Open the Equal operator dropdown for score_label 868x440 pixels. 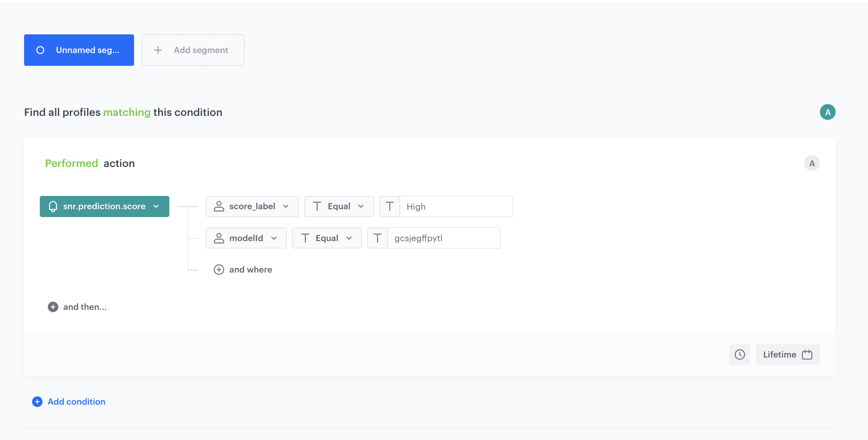[x=339, y=207]
